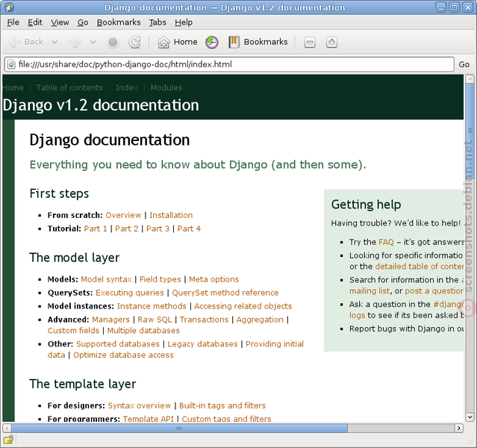Click the page icon in address bar
This screenshot has height=448, width=477.
(x=11, y=64)
